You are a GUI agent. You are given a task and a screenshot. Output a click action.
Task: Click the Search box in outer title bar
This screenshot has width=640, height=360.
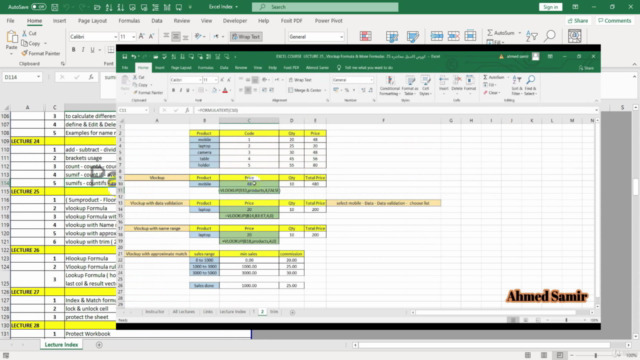(x=325, y=7)
